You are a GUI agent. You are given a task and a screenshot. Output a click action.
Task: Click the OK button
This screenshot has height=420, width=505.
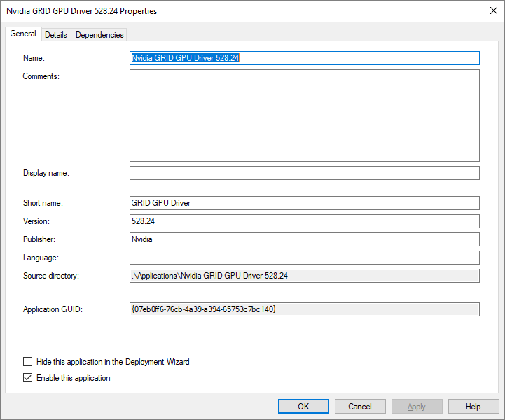point(303,406)
